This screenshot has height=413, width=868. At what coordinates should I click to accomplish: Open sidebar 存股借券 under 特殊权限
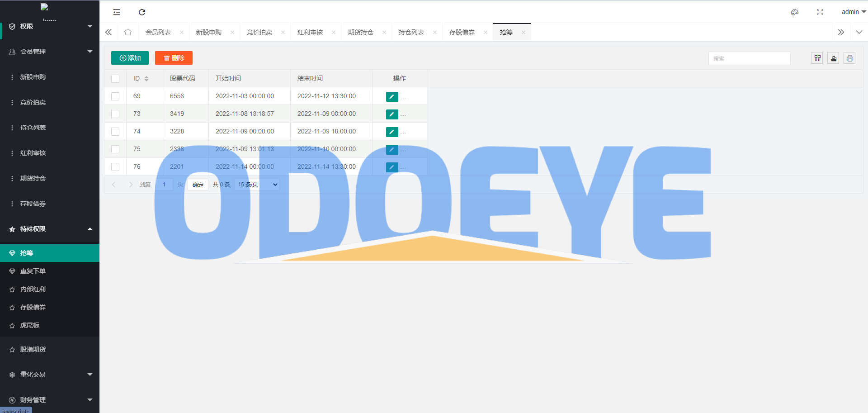pyautogui.click(x=50, y=307)
